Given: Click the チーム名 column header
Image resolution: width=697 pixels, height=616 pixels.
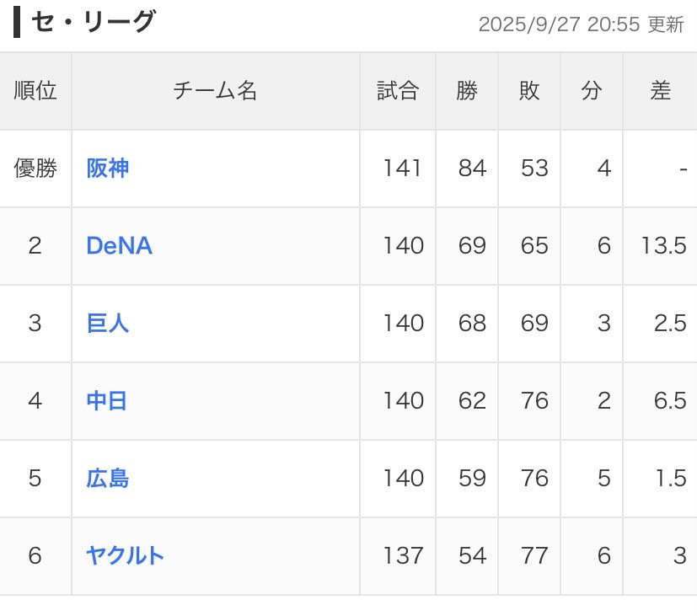Looking at the screenshot, I should [x=215, y=91].
